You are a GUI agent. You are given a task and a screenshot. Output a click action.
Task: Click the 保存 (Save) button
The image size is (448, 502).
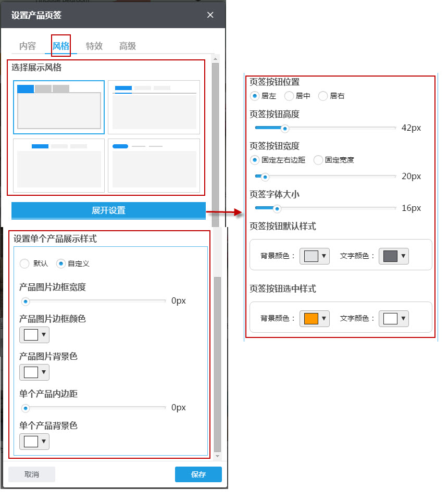coord(198,474)
